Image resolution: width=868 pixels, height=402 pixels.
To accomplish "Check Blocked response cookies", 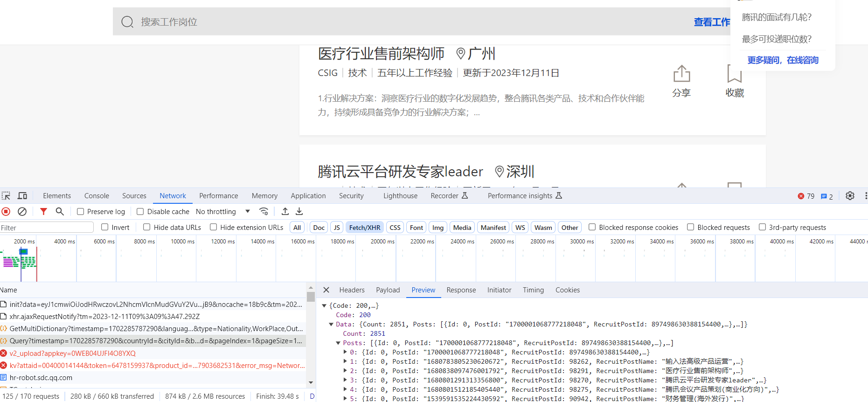I will click(592, 227).
